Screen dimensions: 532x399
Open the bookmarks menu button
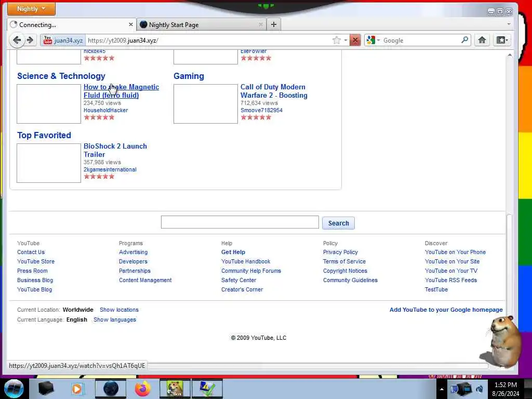click(x=502, y=40)
